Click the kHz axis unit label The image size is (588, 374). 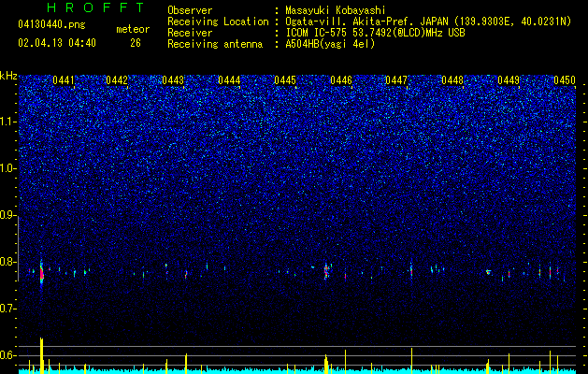[x=8, y=76]
